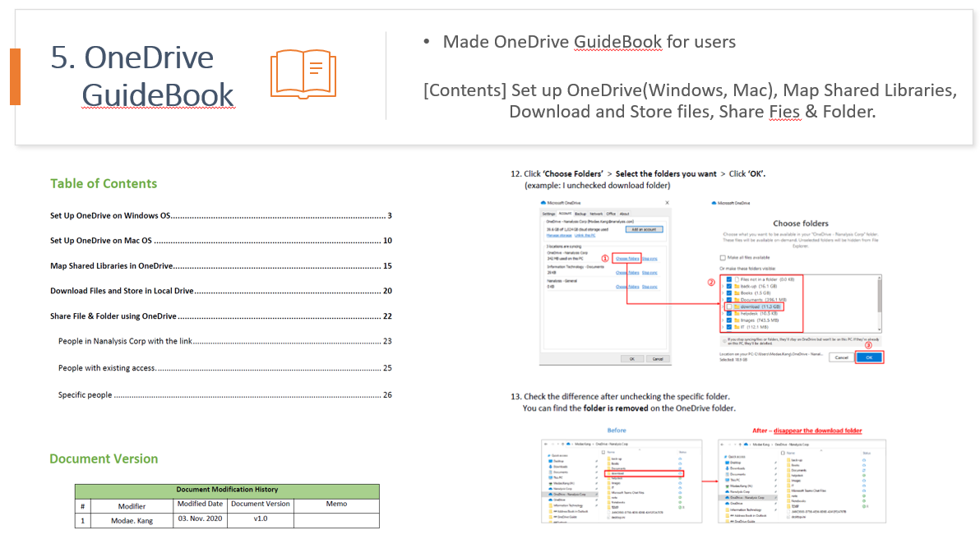980x553 pixels.
Task: Close the Microsoft OneDrive settings dialog
Action: [667, 202]
